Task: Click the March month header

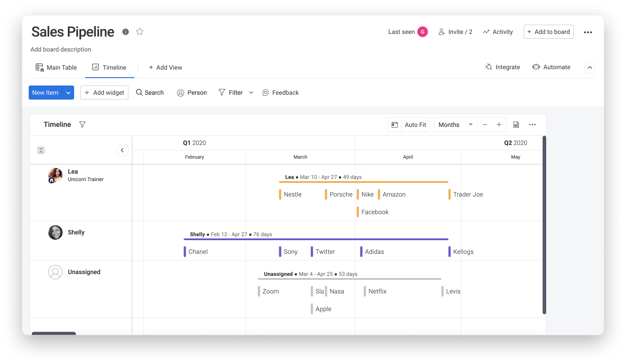Action: (x=300, y=157)
